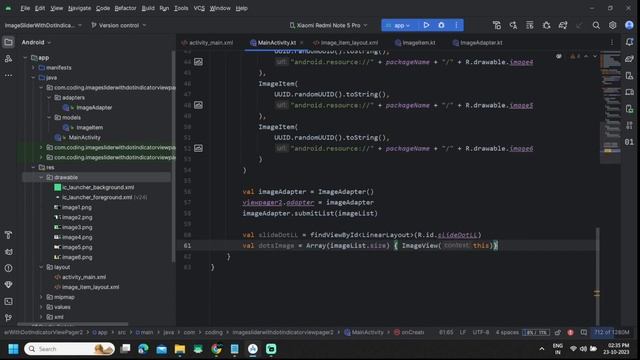Switch to activity_main.xml tab

pyautogui.click(x=207, y=42)
